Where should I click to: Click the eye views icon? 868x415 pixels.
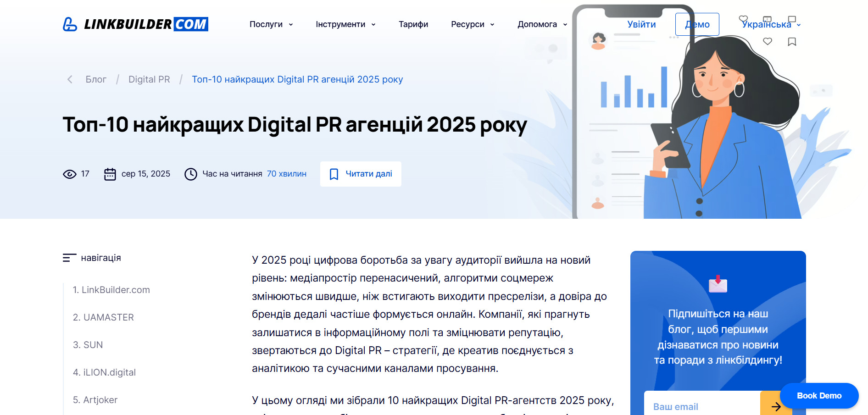coord(70,174)
